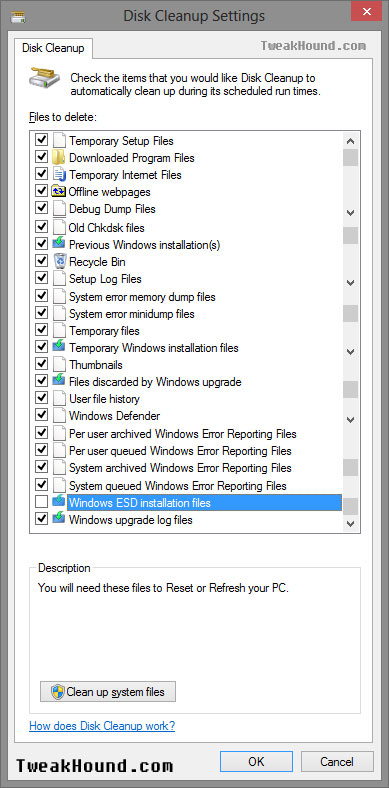Screen dimensions: 389x788
Task: Click the Disk Cleanup drive icon in header
Action: (x=45, y=78)
